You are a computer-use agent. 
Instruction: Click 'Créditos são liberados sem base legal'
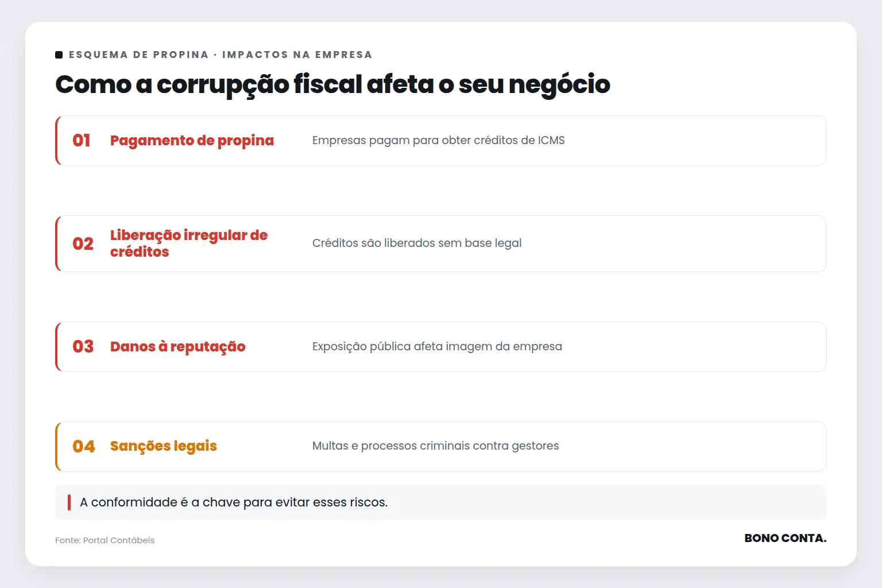click(417, 243)
